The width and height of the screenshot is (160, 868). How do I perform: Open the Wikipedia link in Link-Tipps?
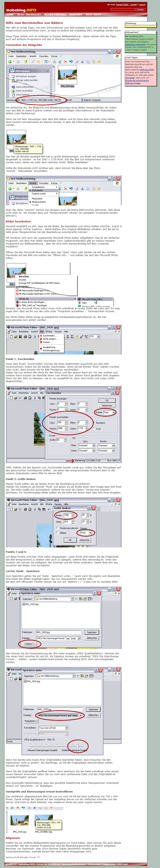130,78
